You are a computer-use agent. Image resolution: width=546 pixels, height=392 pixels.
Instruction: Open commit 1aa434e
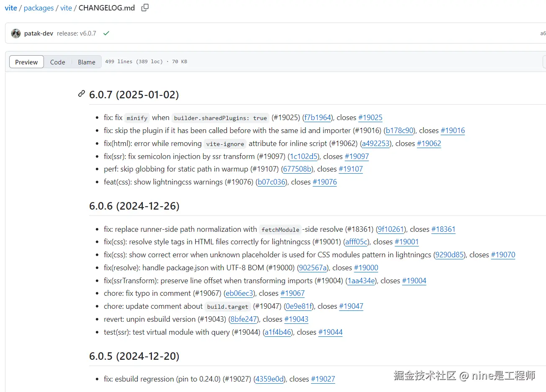[x=361, y=281]
